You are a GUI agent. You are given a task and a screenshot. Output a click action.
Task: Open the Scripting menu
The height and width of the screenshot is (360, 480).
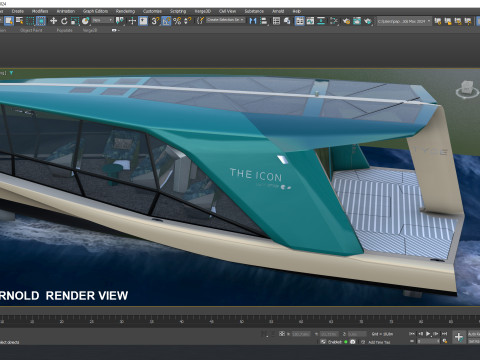[178, 11]
